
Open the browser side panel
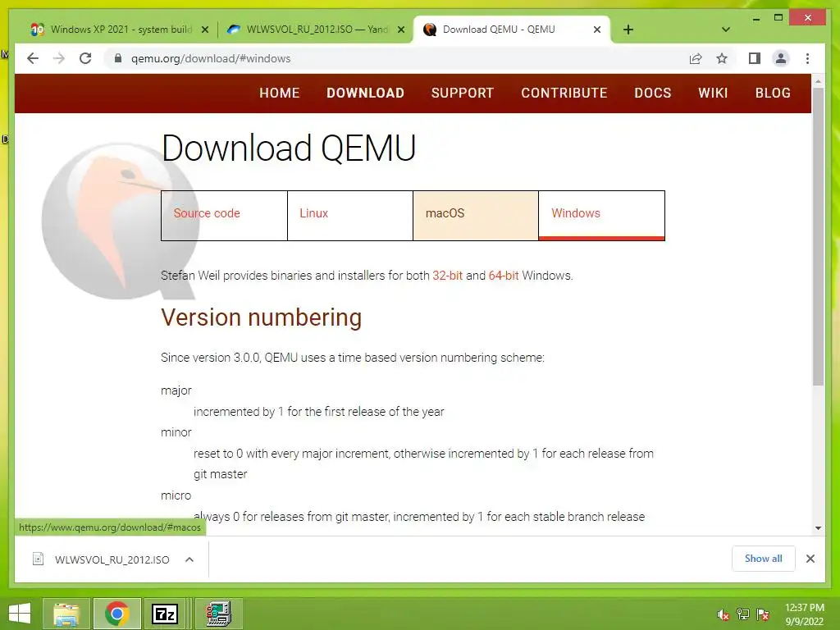755,58
